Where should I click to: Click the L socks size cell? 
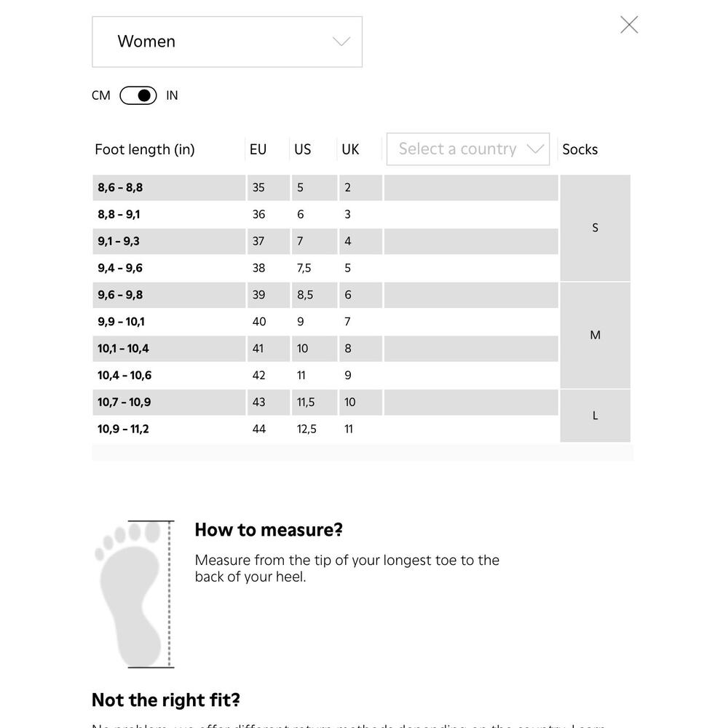point(596,416)
